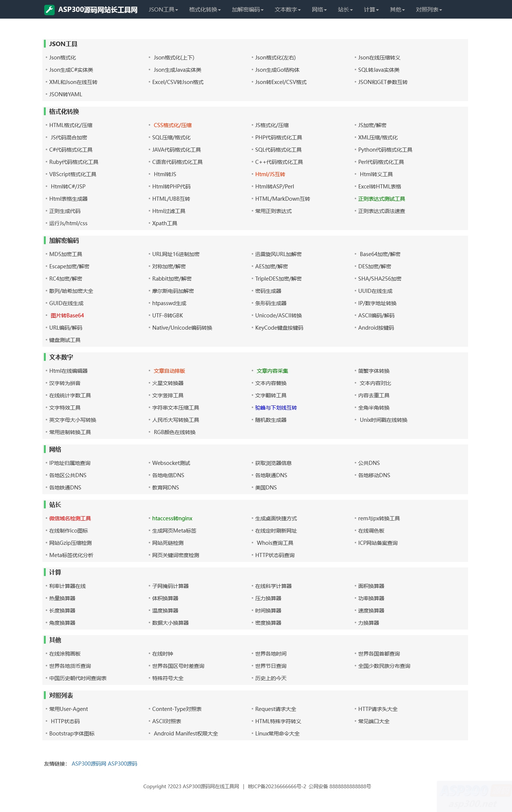The image size is (512, 812).
Task: Open MD5加密工具
Action: coord(66,254)
